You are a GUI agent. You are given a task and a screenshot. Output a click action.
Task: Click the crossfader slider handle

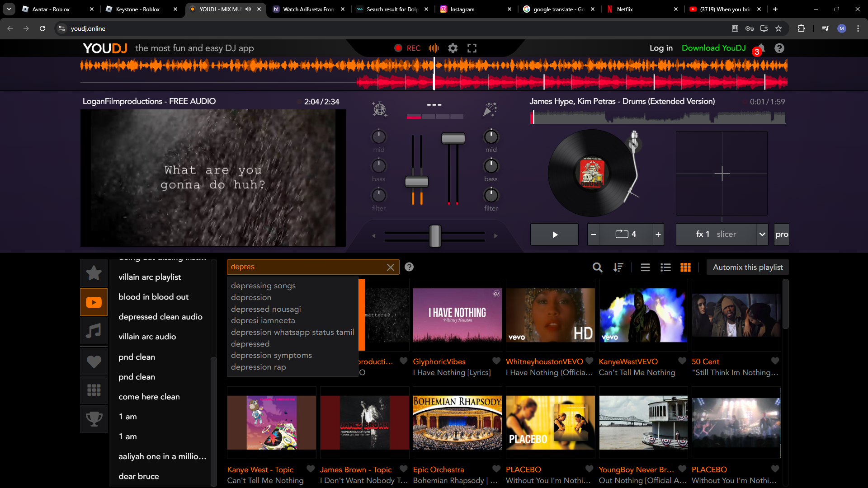click(x=435, y=235)
